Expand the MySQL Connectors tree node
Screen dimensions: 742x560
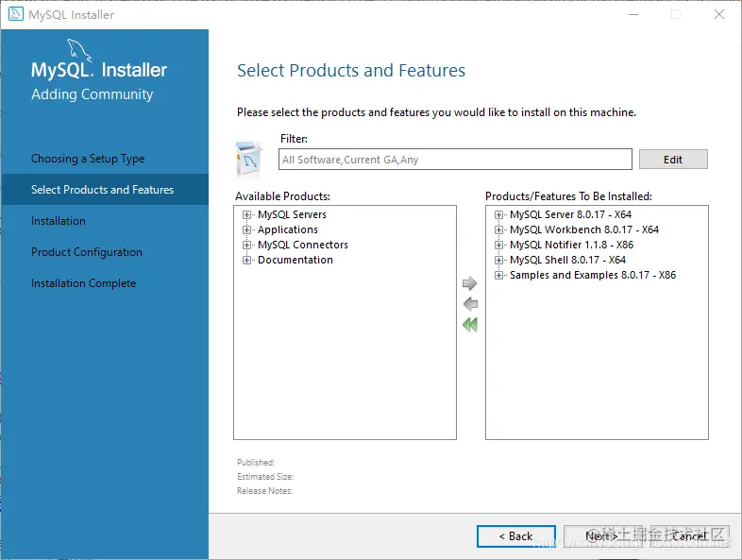pos(246,246)
